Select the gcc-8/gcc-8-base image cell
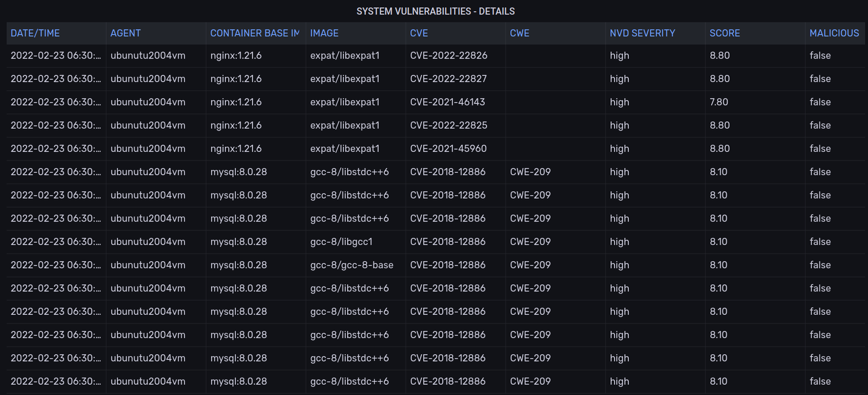Image resolution: width=868 pixels, height=395 pixels. coord(352,266)
